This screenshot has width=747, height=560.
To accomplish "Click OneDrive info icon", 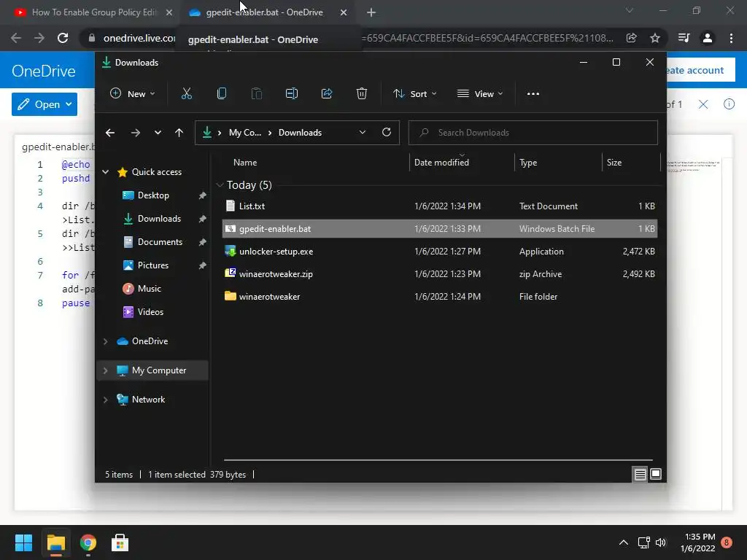I will [x=729, y=104].
